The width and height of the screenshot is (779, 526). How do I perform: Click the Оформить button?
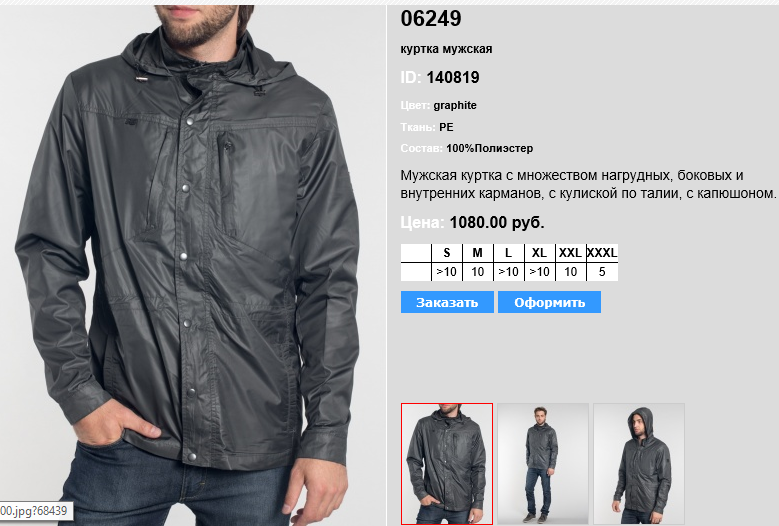click(549, 302)
